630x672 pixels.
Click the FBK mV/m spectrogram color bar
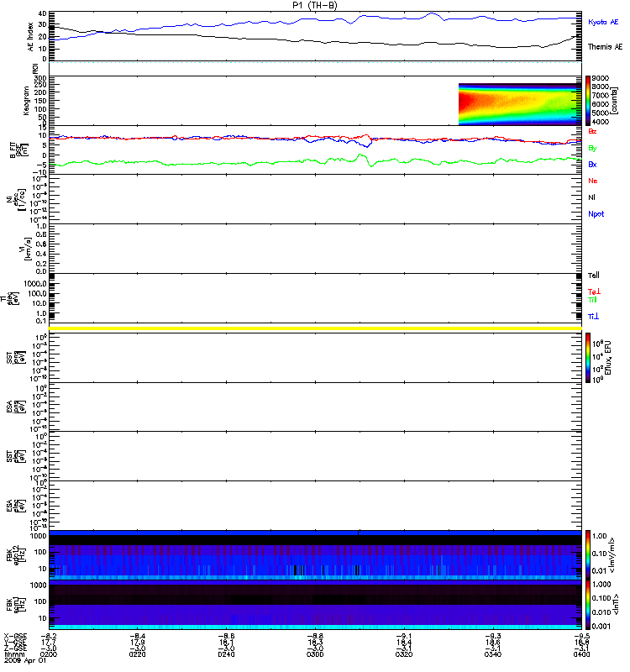(x=588, y=554)
